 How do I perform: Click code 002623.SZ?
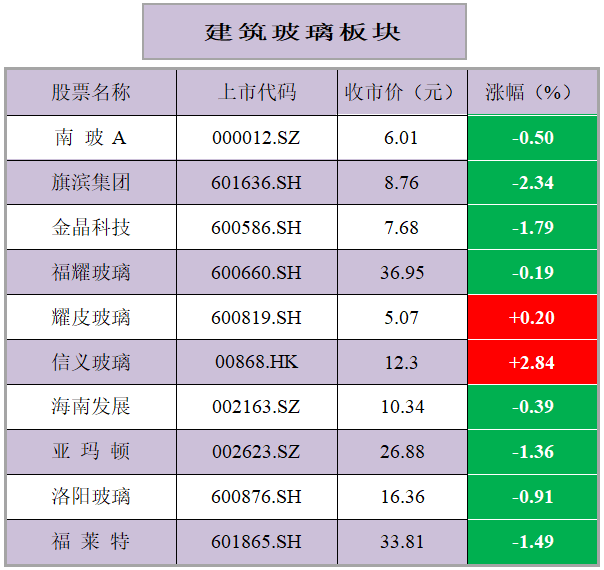tap(256, 452)
